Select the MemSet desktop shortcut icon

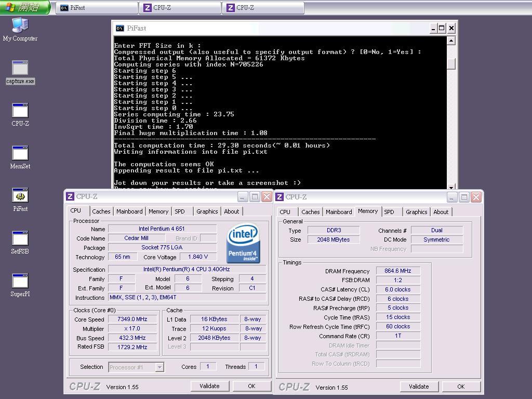click(x=20, y=157)
